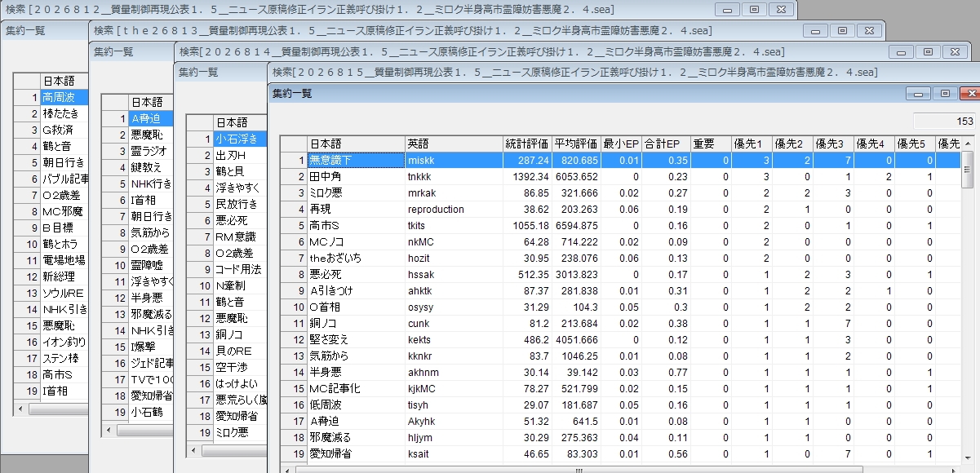Click the 優先5 column header
Screen dimensions: 980x473
(x=914, y=144)
